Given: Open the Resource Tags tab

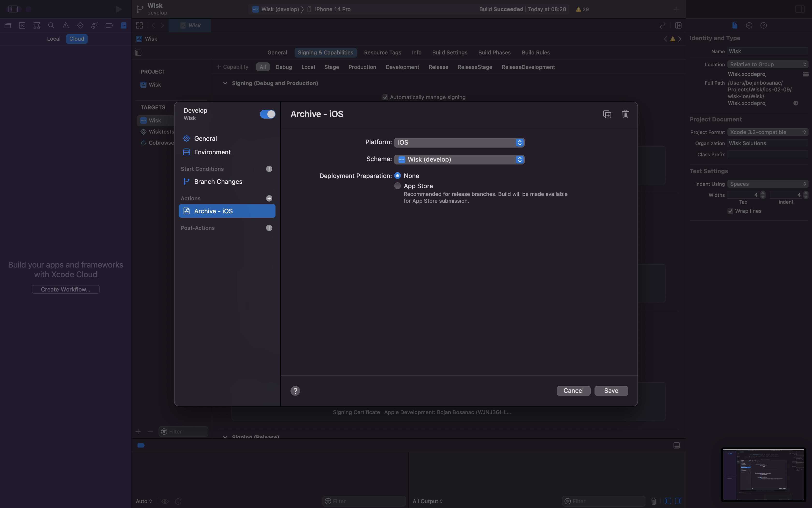Looking at the screenshot, I should [383, 53].
